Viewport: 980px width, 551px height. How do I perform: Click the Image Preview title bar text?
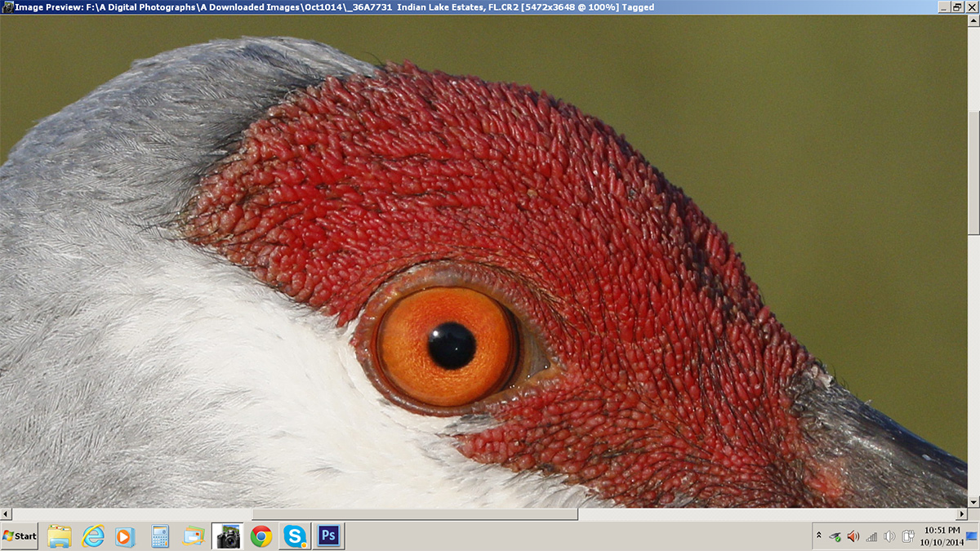point(334,7)
